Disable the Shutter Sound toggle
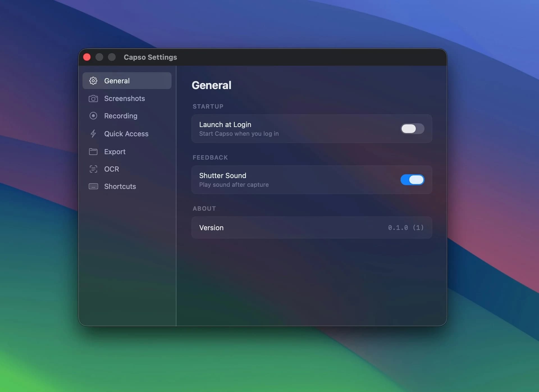Screen dimensions: 539x392 click(412, 180)
